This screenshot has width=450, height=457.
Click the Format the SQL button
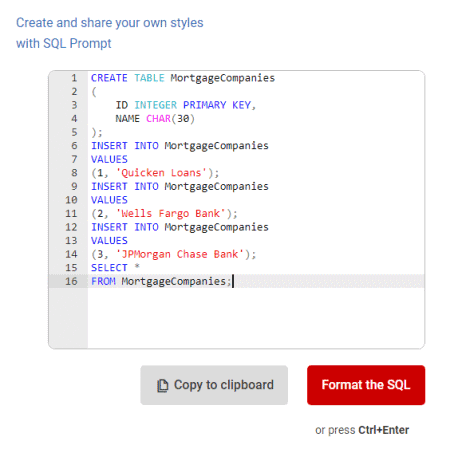click(x=366, y=385)
